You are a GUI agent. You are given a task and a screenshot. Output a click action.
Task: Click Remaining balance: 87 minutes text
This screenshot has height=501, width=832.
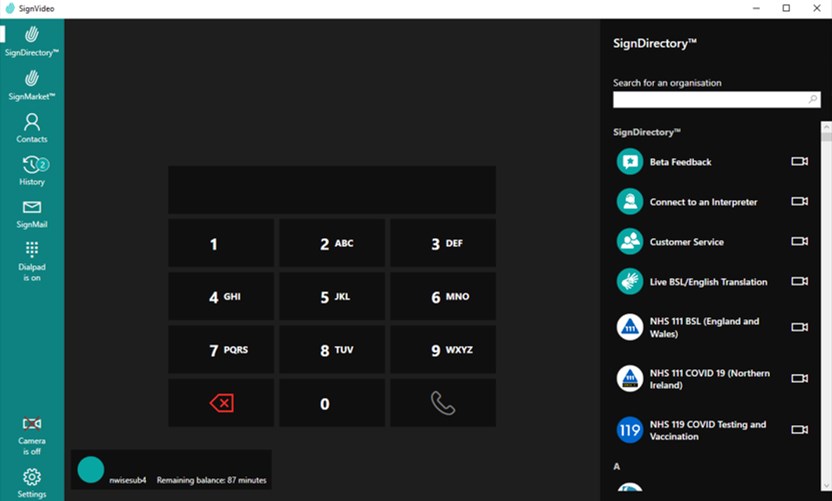tap(211, 480)
